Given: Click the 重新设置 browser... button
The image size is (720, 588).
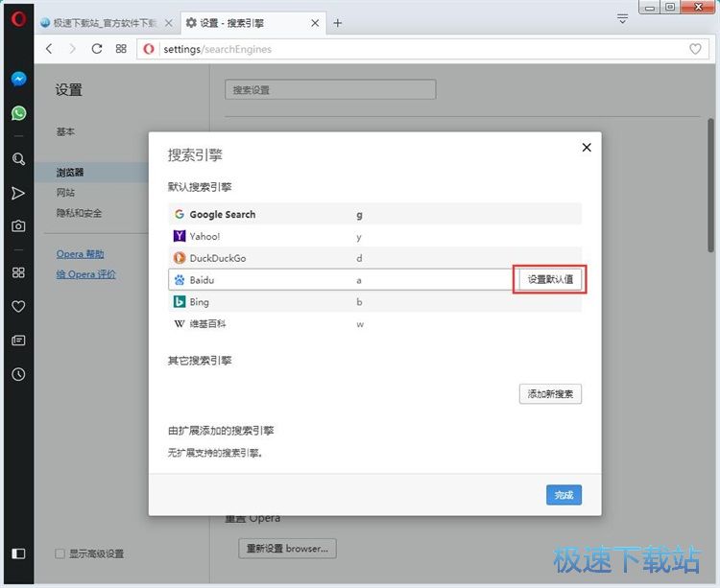Looking at the screenshot, I should pos(287,549).
